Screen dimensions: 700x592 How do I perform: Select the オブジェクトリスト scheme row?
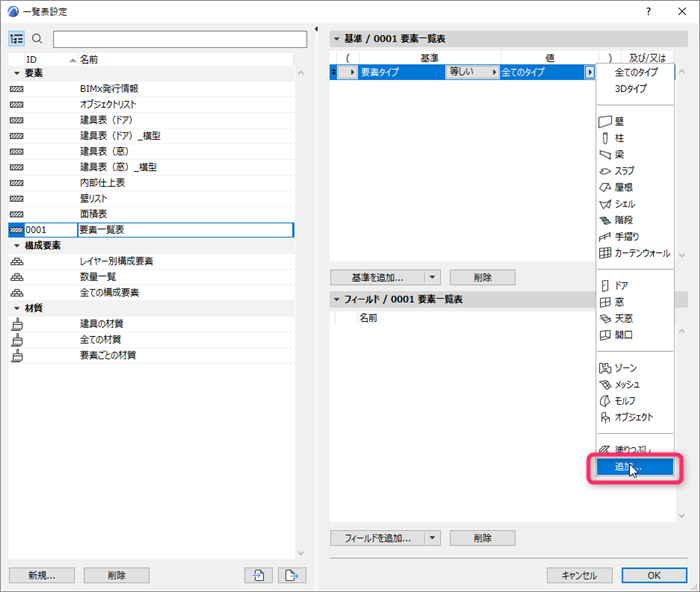click(152, 104)
